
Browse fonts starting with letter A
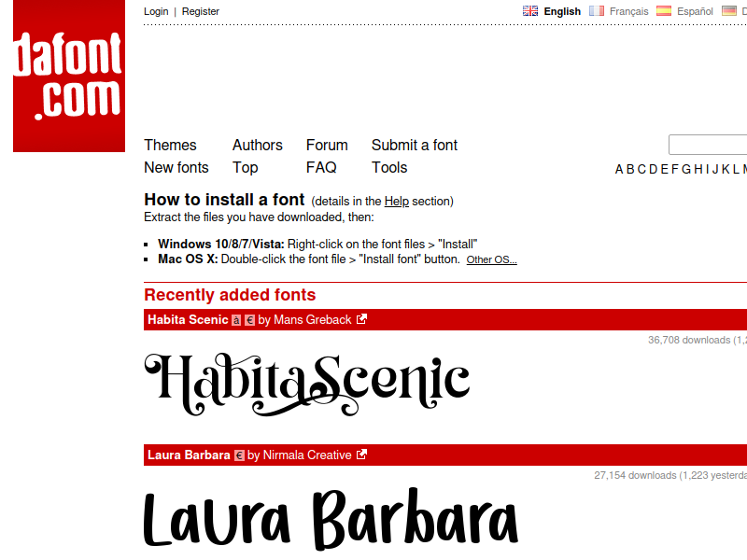619,169
